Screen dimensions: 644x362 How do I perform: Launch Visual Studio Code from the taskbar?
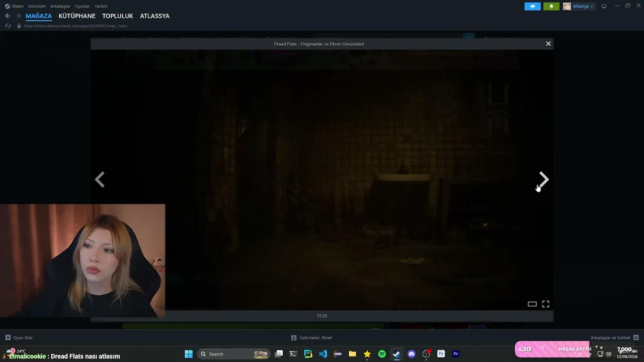tap(323, 354)
